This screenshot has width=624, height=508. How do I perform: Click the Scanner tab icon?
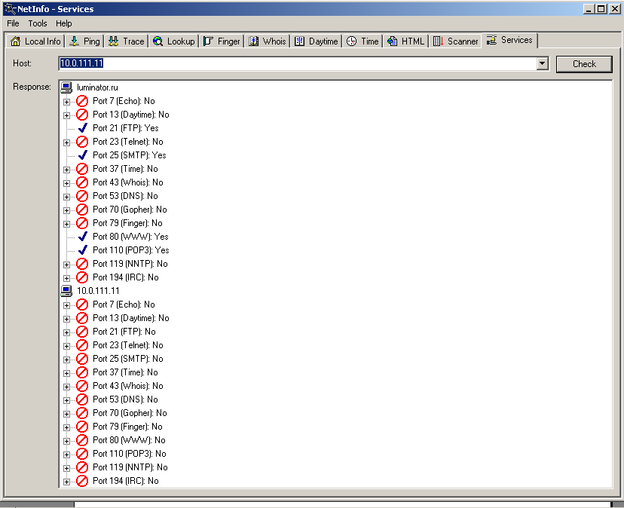pyautogui.click(x=438, y=41)
